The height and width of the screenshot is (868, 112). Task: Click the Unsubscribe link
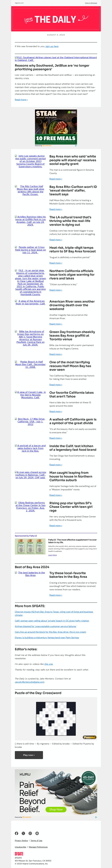(x=21, y=847)
